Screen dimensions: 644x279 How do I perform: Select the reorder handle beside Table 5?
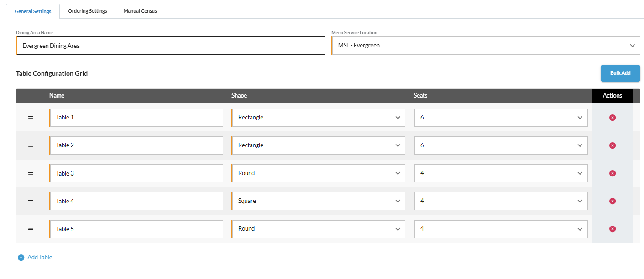[31, 229]
